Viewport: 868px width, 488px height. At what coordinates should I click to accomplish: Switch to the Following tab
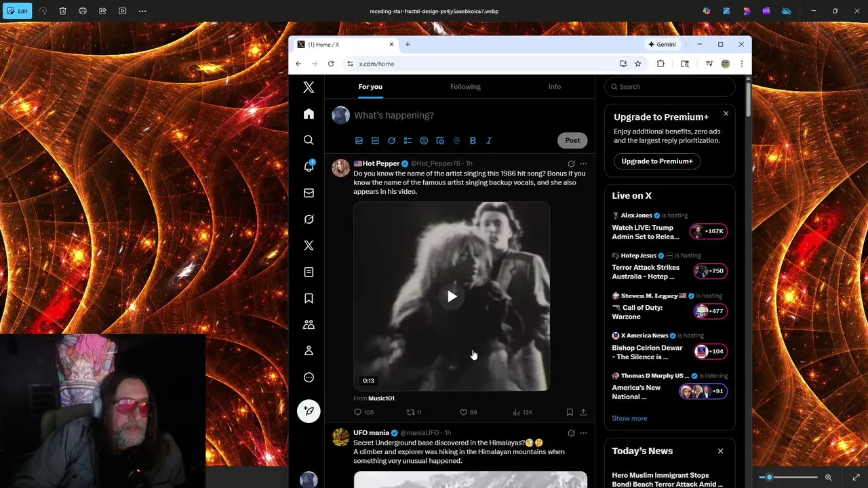point(465,87)
